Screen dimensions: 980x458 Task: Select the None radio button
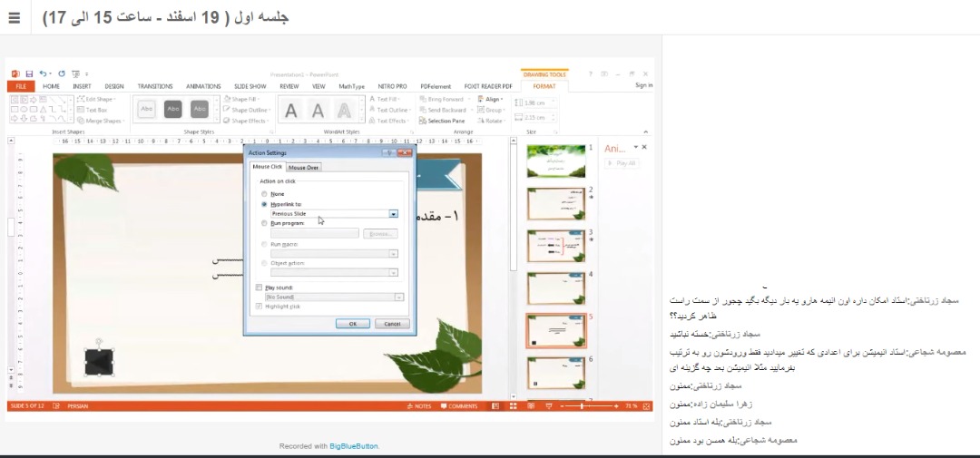pyautogui.click(x=264, y=193)
